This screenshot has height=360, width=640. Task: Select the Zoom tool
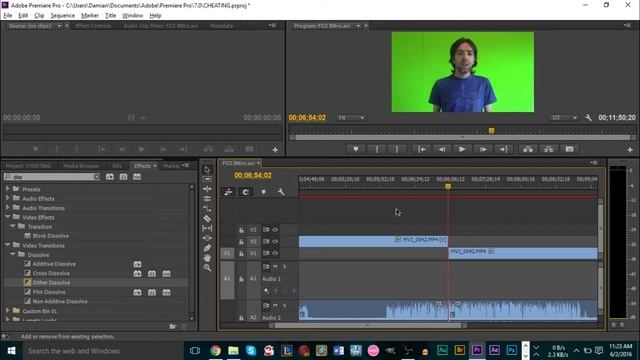click(207, 268)
